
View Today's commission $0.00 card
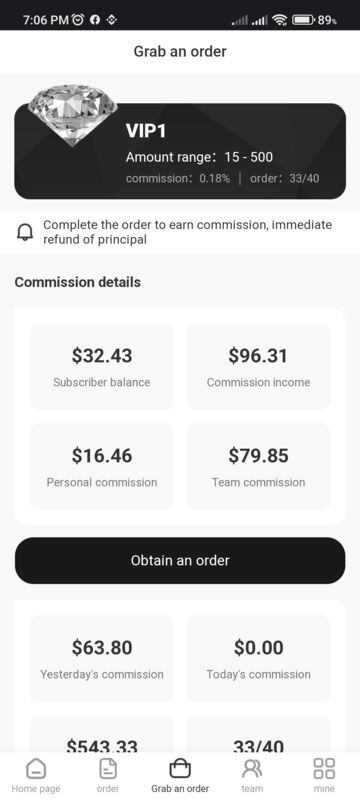[259, 658]
